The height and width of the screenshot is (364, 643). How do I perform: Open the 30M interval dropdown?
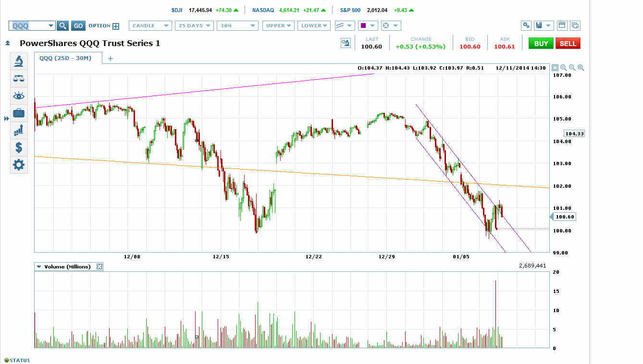238,25
